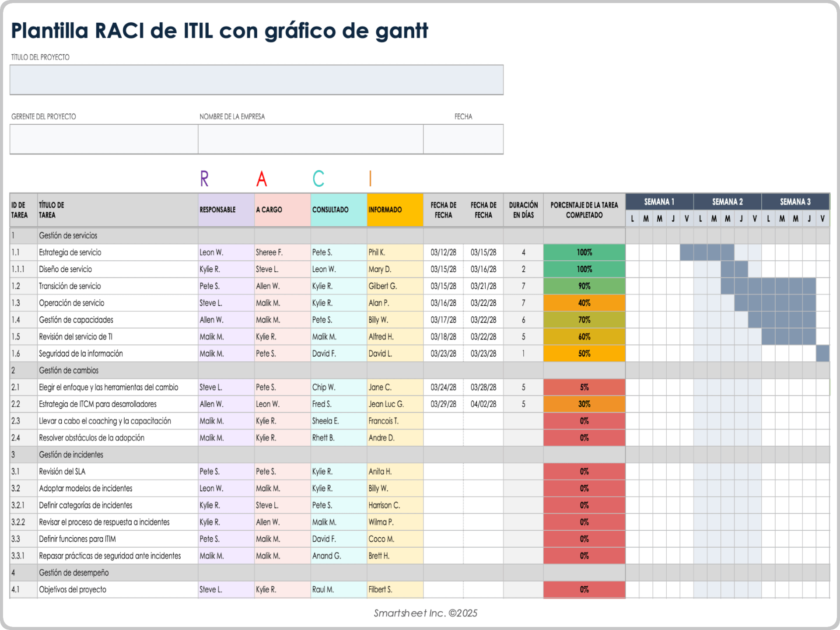Image resolution: width=840 pixels, height=630 pixels.
Task: Click the Gerente del Proyecto field
Action: (103, 139)
